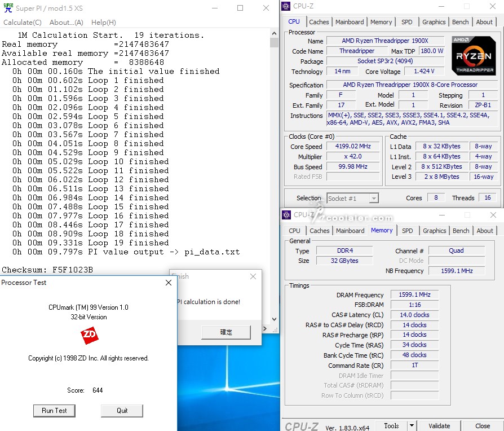The height and width of the screenshot is (431, 504).
Task: Select Caches tab in bottom CPU-Z window
Action: point(320,231)
